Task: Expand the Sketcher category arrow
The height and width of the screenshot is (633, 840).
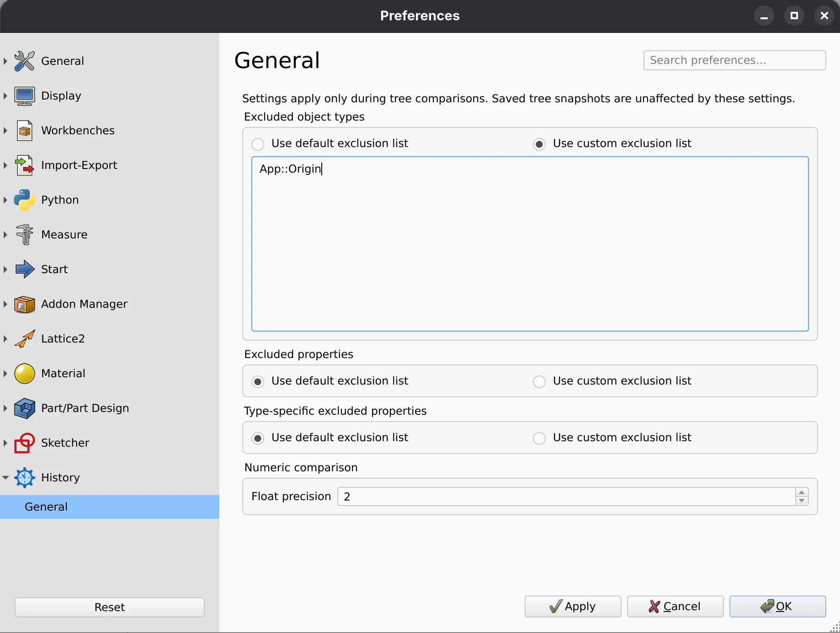Action: (x=5, y=443)
